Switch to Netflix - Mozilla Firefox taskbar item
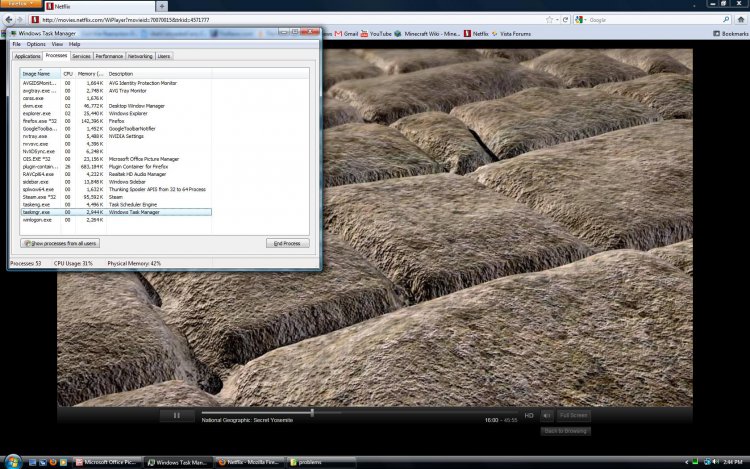750x469 pixels. (x=249, y=462)
